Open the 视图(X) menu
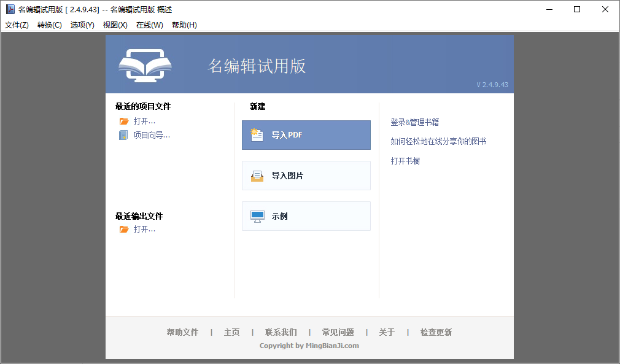Image resolution: width=620 pixels, height=364 pixels. pyautogui.click(x=115, y=25)
